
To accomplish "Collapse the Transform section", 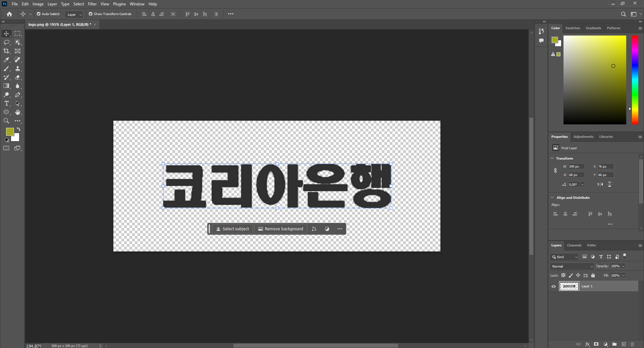I will coord(552,158).
